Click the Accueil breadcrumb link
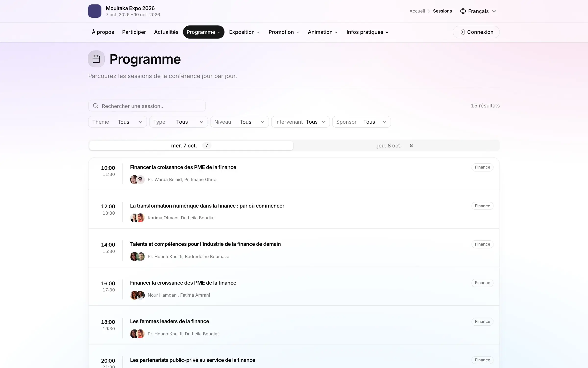The image size is (588, 368). (417, 11)
